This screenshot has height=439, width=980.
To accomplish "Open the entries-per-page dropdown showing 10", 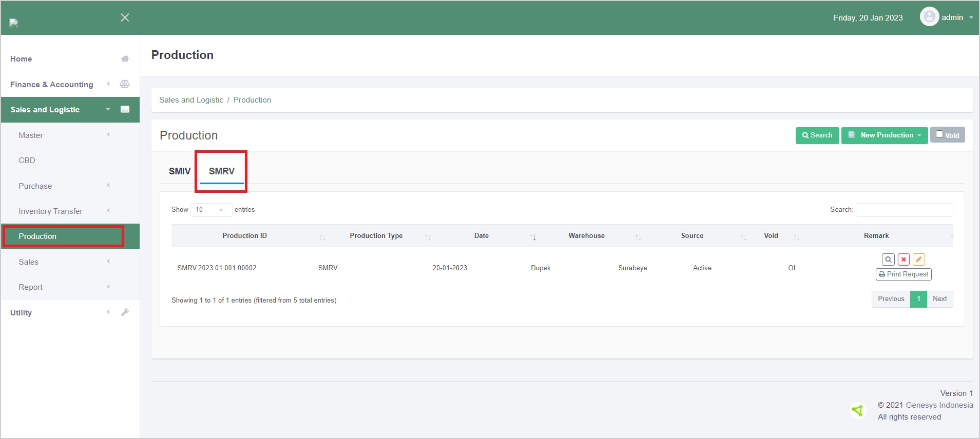I will click(x=210, y=210).
